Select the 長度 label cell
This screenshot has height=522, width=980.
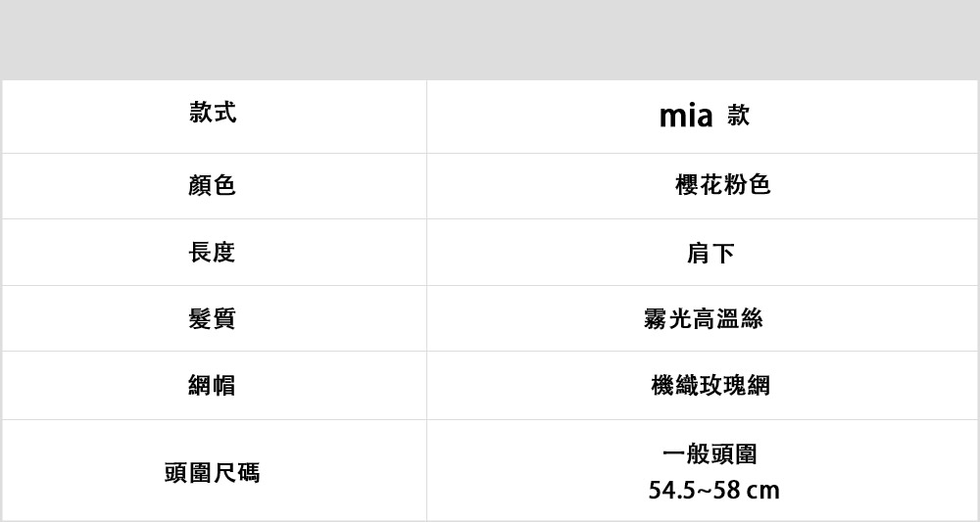point(213,253)
